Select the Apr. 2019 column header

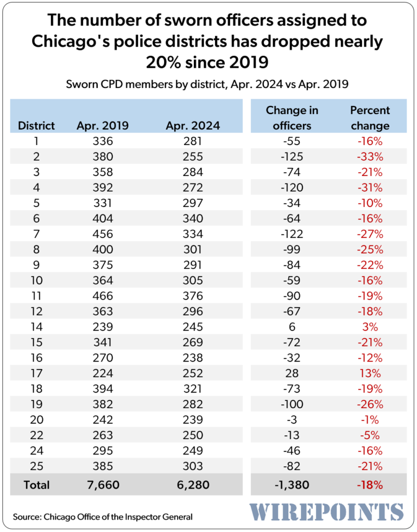point(103,125)
